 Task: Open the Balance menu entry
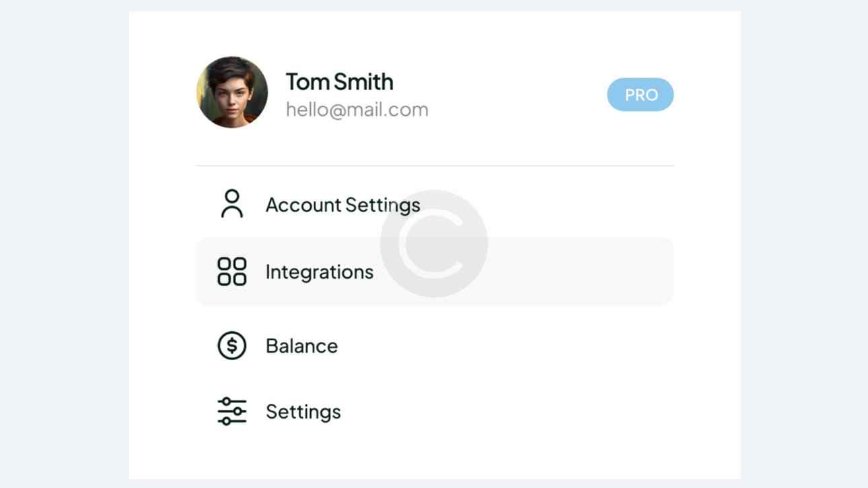pos(301,346)
